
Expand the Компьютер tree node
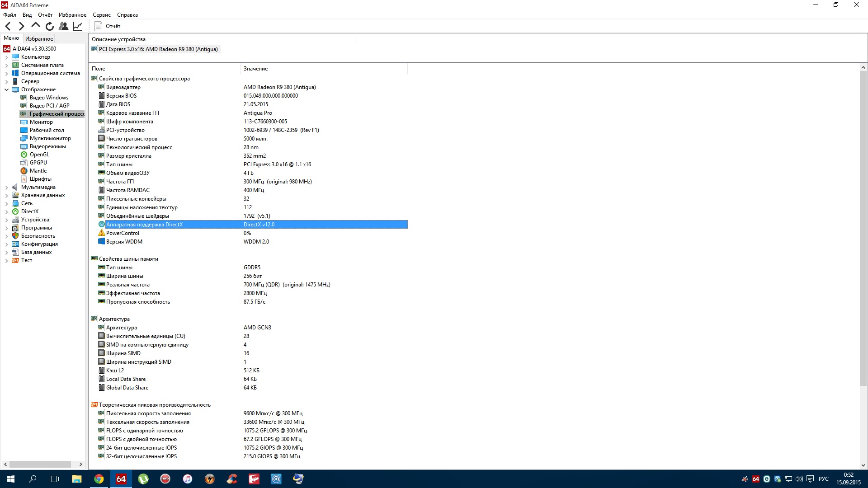pyautogui.click(x=6, y=57)
